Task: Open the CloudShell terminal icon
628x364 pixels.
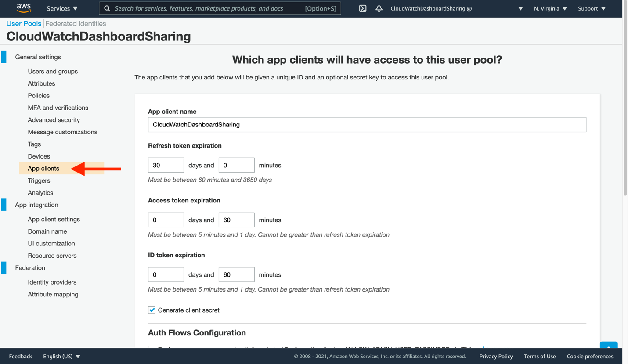Action: click(362, 8)
